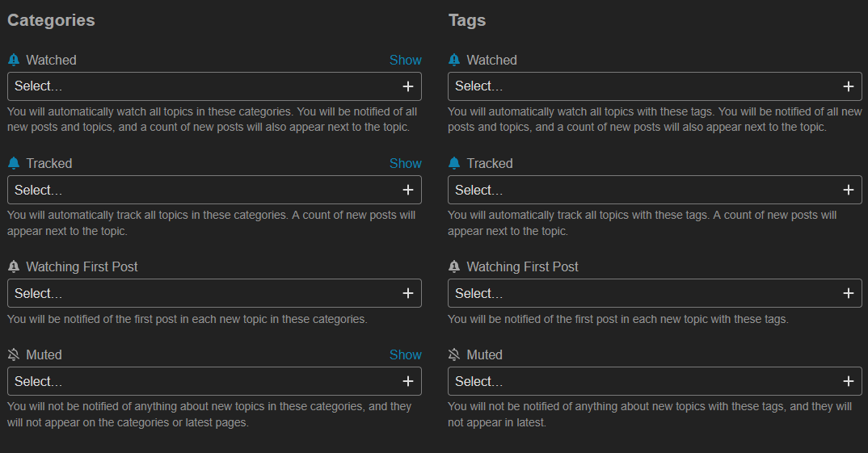Open the Tags Watched select dropdown
The width and height of the screenshot is (868, 453).
click(x=655, y=86)
